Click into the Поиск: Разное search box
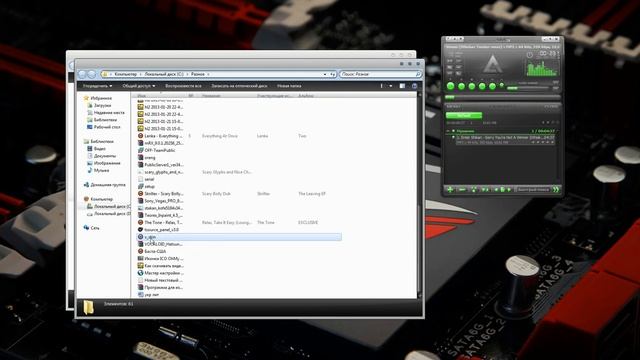Image resolution: width=640 pixels, height=360 pixels. (x=380, y=74)
